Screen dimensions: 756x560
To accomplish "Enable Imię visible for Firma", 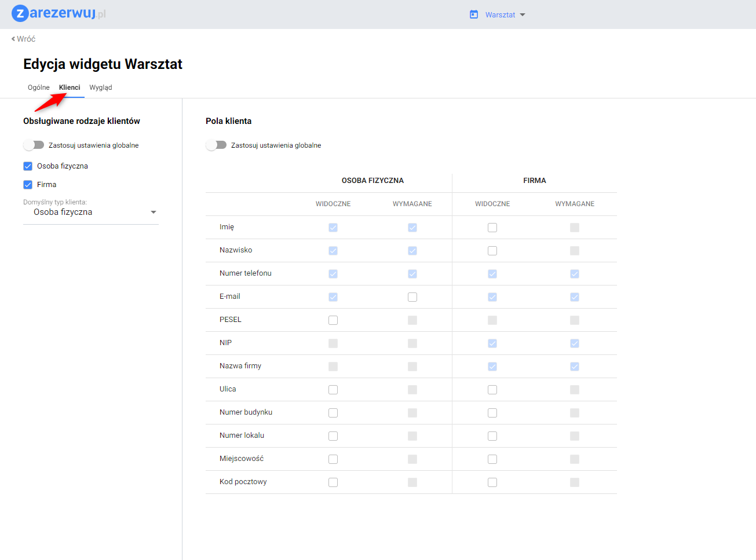I will tap(492, 228).
